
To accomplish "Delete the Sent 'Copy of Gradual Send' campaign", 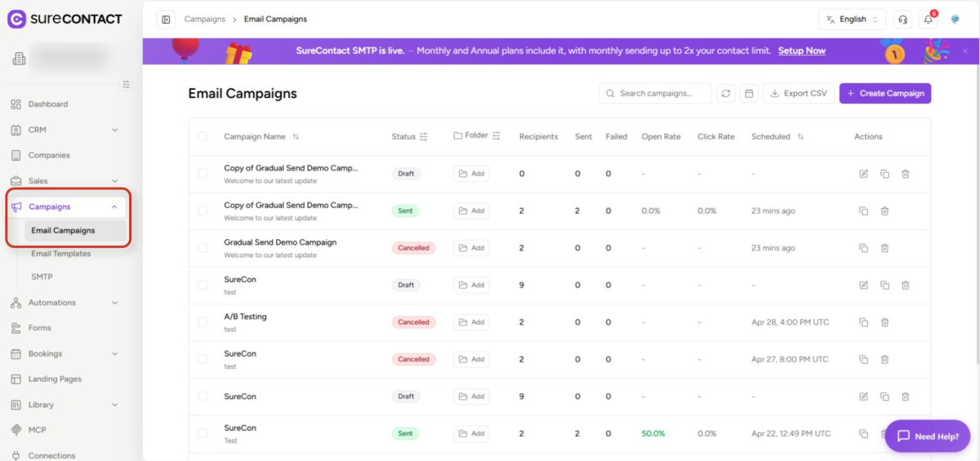I will pyautogui.click(x=884, y=211).
